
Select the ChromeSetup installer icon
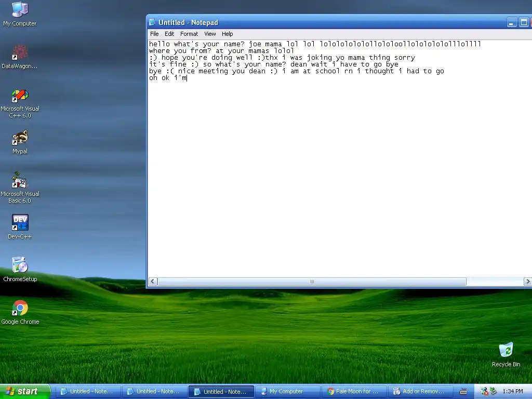pyautogui.click(x=20, y=270)
